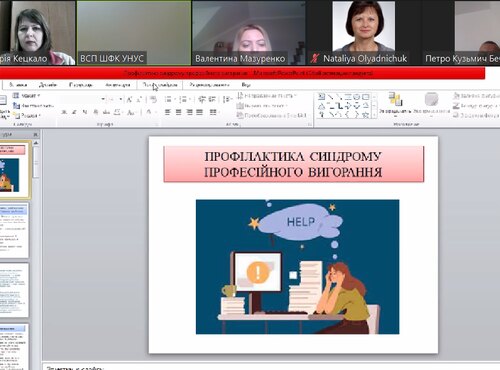This screenshot has width=500, height=370.
Task: Click muted microphone icon by Nataliya Olyadnichuk
Action: [x=314, y=59]
